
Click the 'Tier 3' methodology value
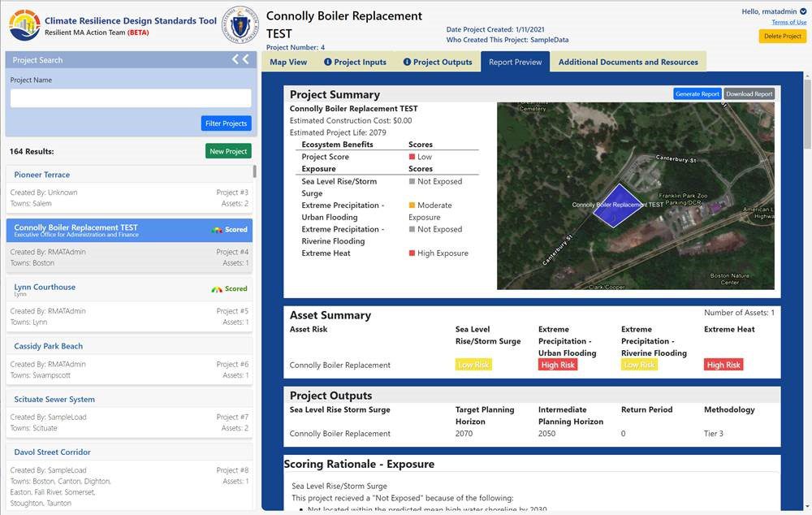pos(714,434)
